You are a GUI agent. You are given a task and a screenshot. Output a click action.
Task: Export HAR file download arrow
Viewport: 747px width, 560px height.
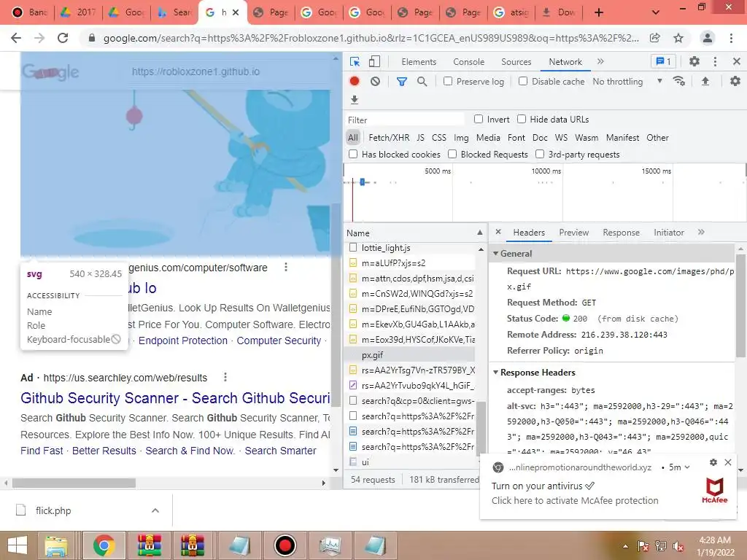pyautogui.click(x=354, y=100)
